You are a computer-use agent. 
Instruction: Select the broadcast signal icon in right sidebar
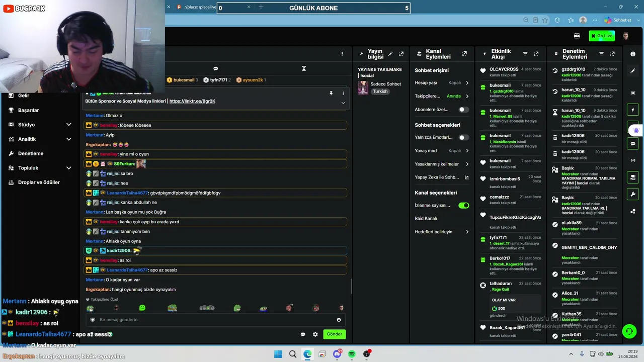tap(633, 160)
